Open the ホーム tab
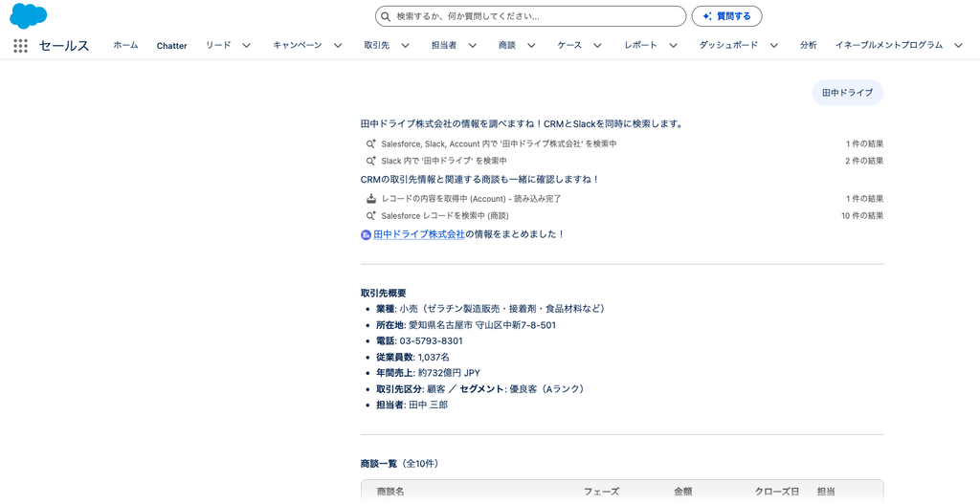The height and width of the screenshot is (504, 980). 125,45
